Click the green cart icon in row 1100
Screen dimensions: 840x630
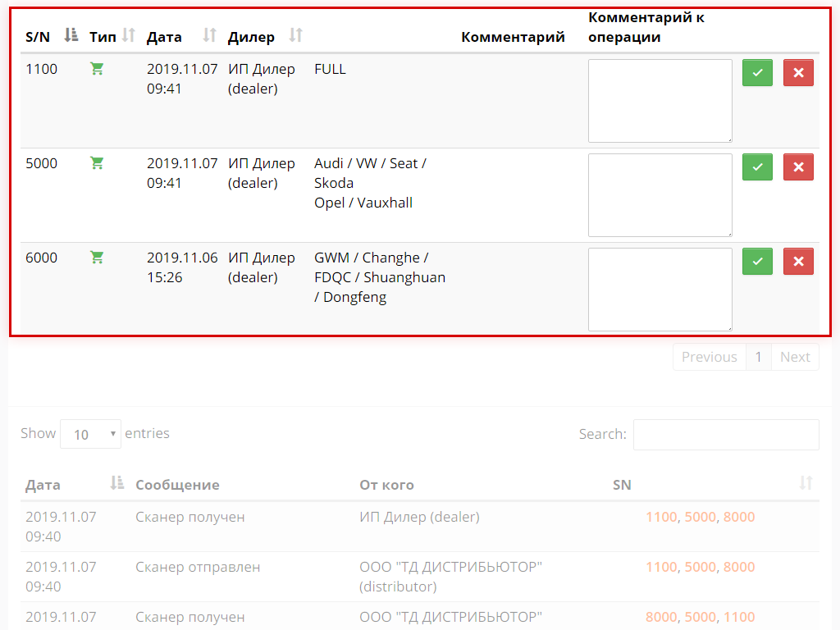click(x=97, y=70)
